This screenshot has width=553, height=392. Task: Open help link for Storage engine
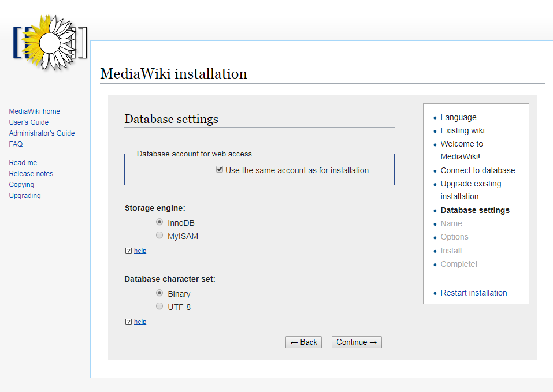[x=140, y=251]
